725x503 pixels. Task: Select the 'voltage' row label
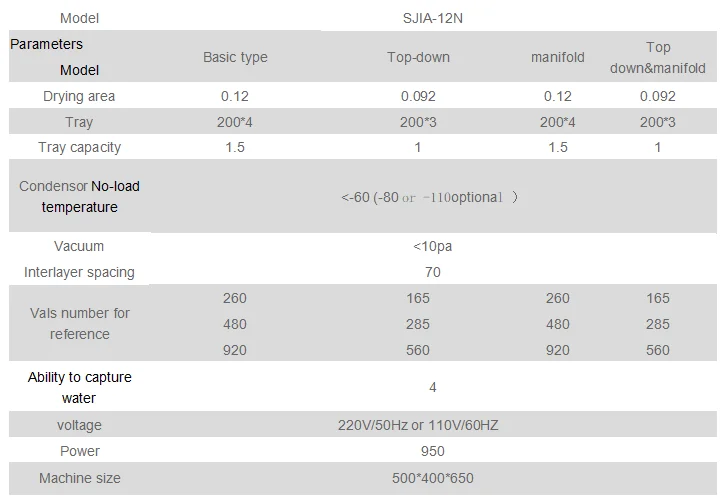[79, 425]
